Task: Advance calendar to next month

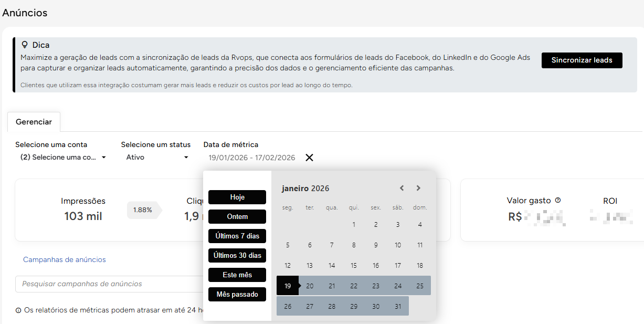Action: (418, 188)
